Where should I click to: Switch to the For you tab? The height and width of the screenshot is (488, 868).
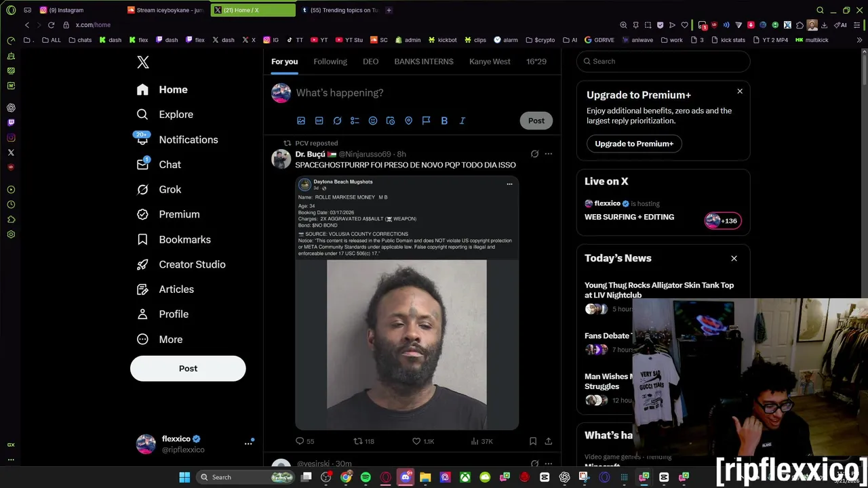click(285, 62)
